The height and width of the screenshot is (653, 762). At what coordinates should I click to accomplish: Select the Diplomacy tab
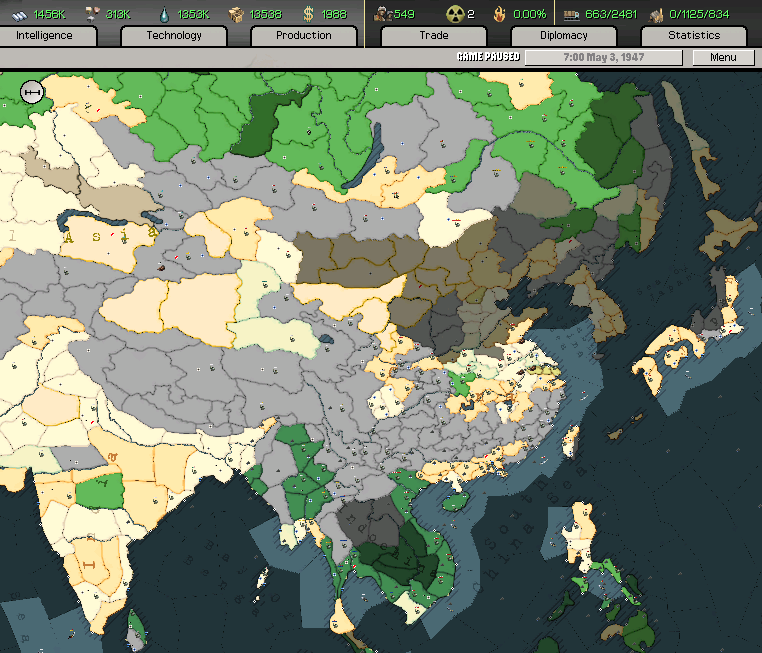(x=563, y=36)
